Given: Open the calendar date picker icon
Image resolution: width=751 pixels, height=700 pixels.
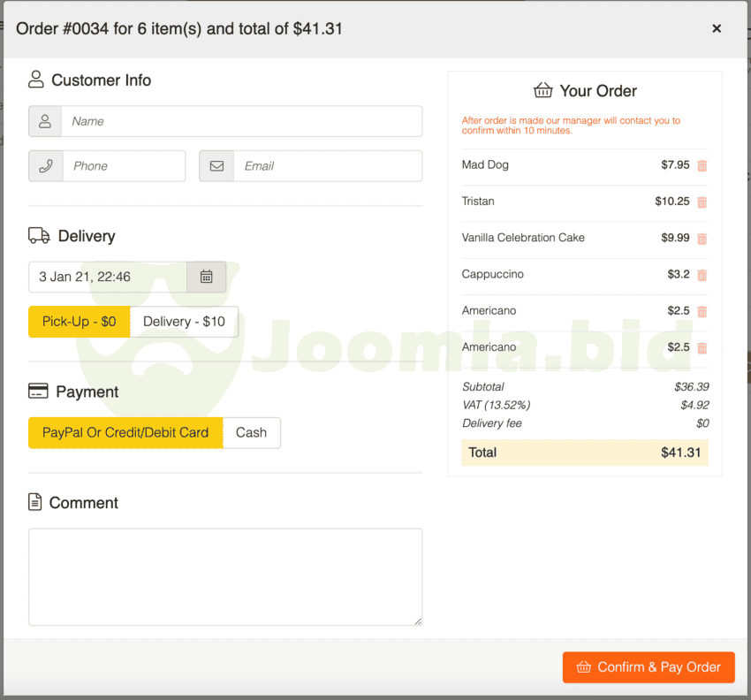Looking at the screenshot, I should tap(206, 277).
